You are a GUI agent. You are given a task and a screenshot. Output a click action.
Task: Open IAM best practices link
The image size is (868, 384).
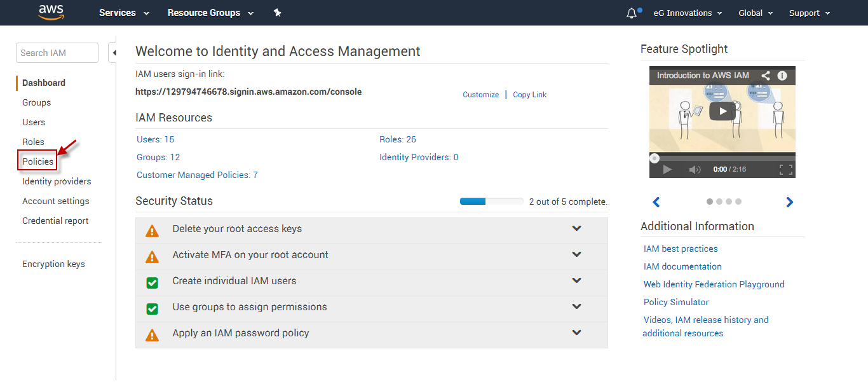681,249
